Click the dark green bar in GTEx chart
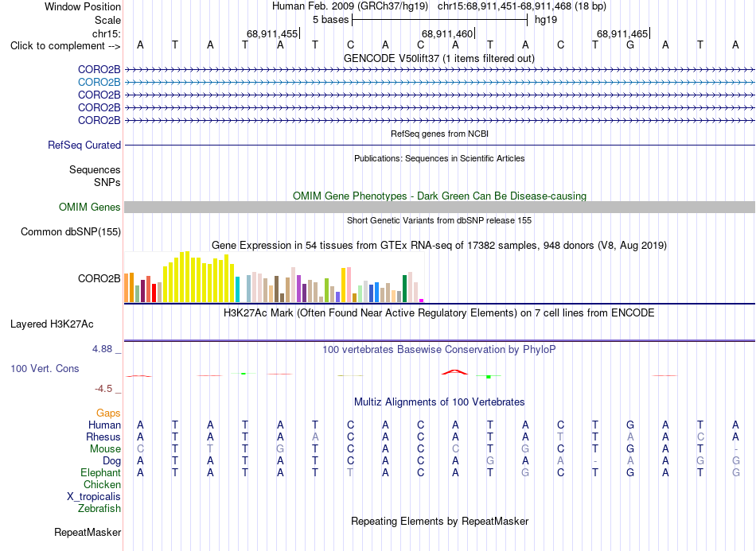 click(404, 289)
